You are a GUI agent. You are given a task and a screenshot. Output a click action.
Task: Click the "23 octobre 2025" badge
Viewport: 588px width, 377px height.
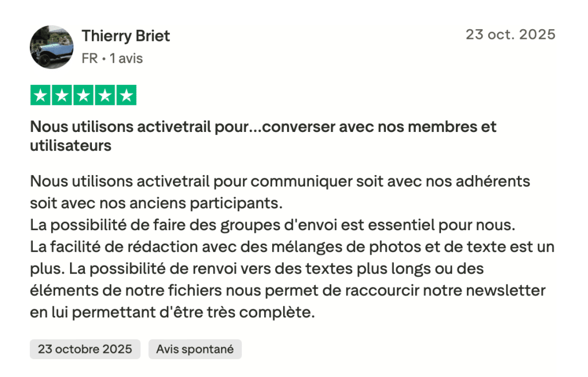[85, 349]
